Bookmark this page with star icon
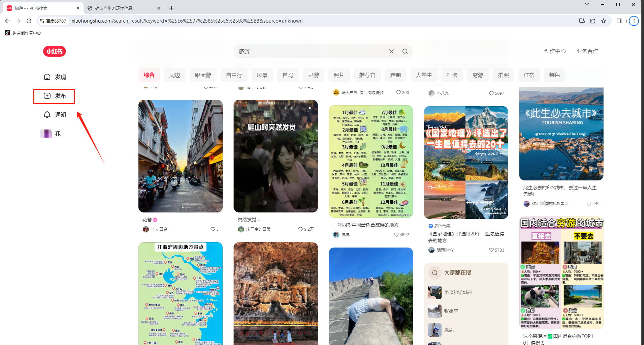The image size is (644, 345). click(604, 21)
